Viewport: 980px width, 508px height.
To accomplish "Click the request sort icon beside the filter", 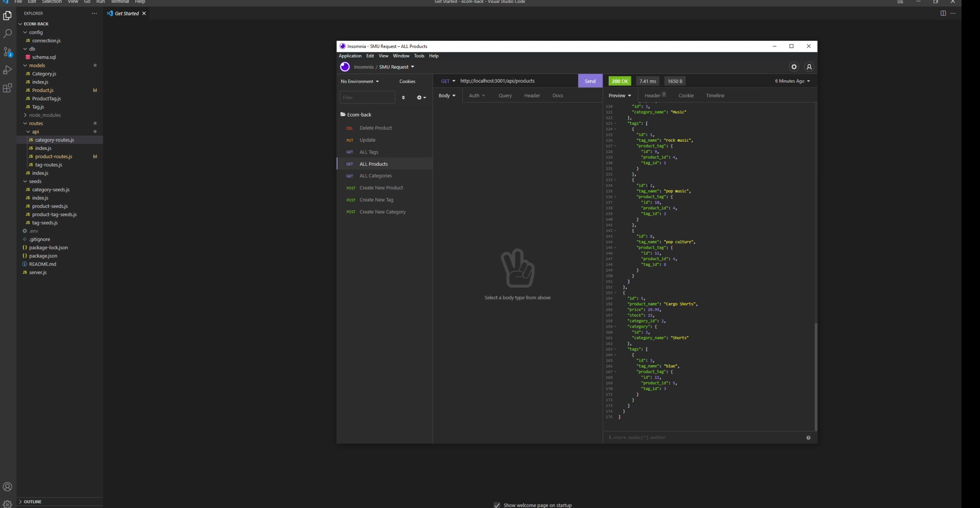I will 403,97.
